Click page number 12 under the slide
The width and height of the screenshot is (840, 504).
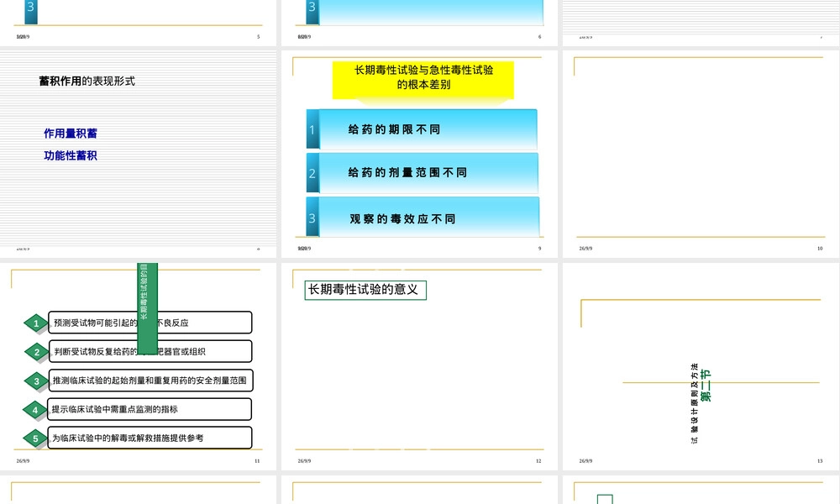click(538, 460)
